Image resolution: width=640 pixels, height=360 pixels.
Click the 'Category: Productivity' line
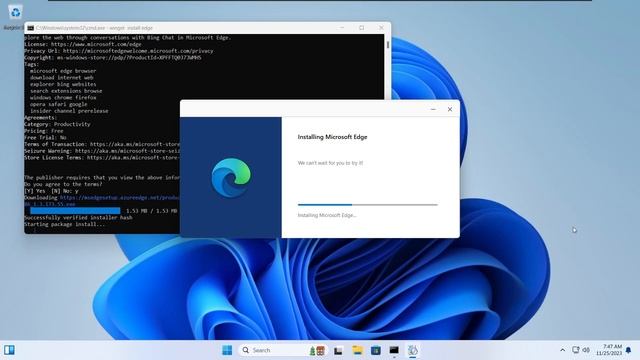(57, 124)
